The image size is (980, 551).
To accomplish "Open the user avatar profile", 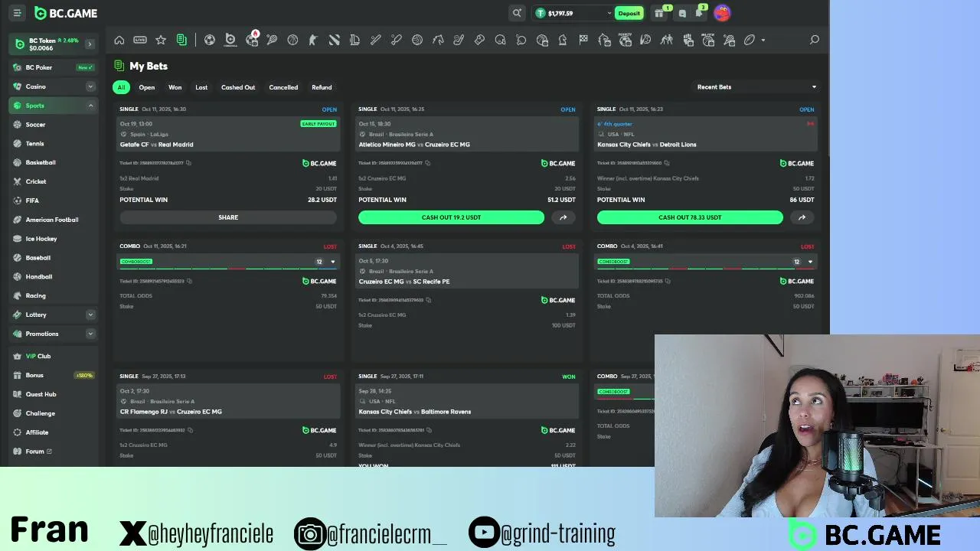I will point(722,13).
